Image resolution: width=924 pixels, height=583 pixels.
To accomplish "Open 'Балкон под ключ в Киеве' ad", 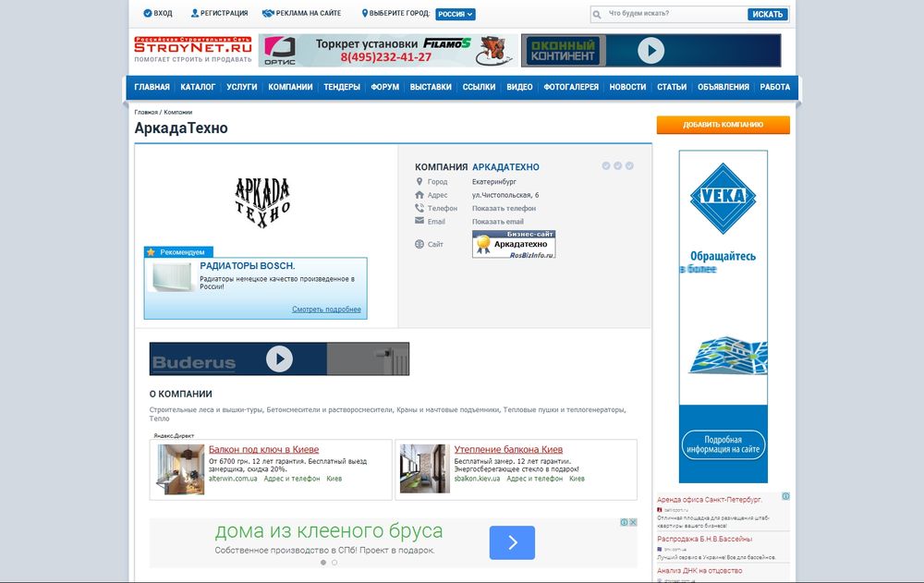I will click(x=263, y=449).
